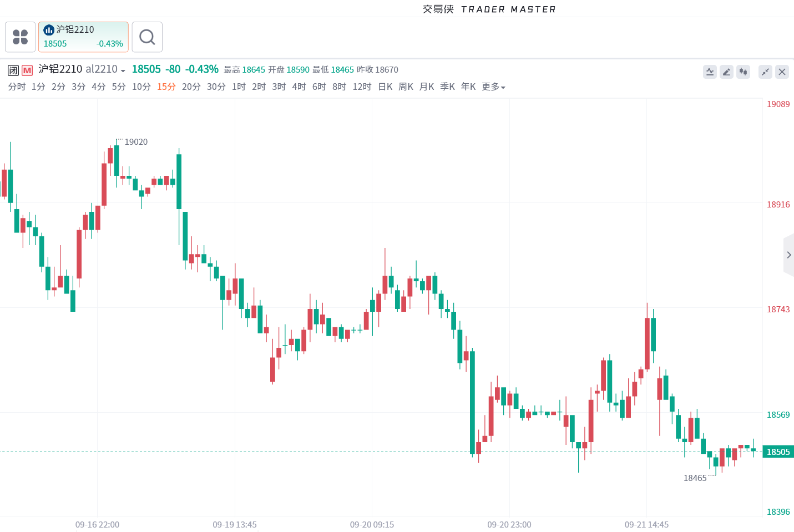Select the 周K interval
This screenshot has width=794, height=532.
point(406,87)
